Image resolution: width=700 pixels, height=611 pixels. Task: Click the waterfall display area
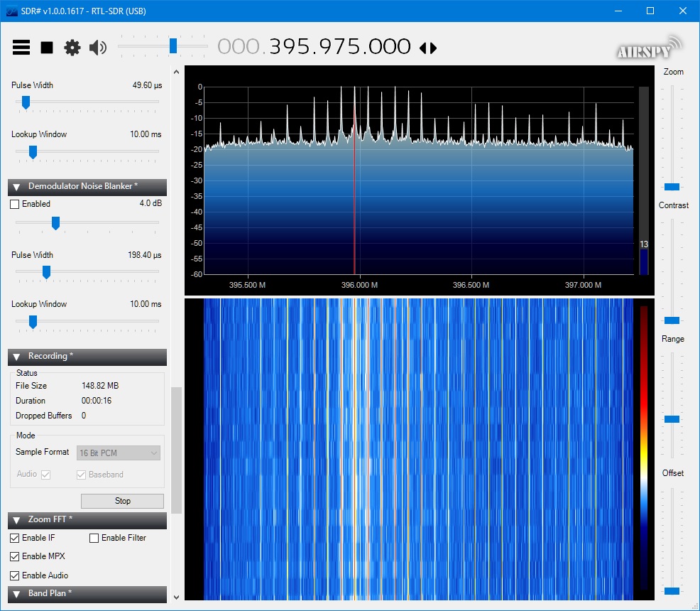pyautogui.click(x=418, y=449)
